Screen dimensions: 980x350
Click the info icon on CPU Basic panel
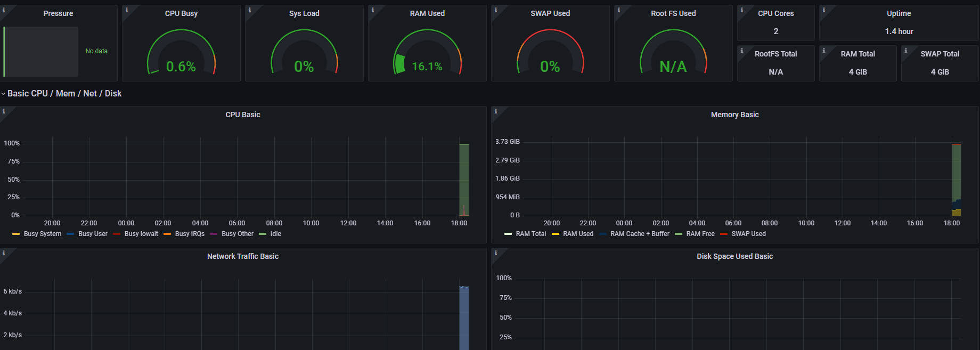point(3,111)
